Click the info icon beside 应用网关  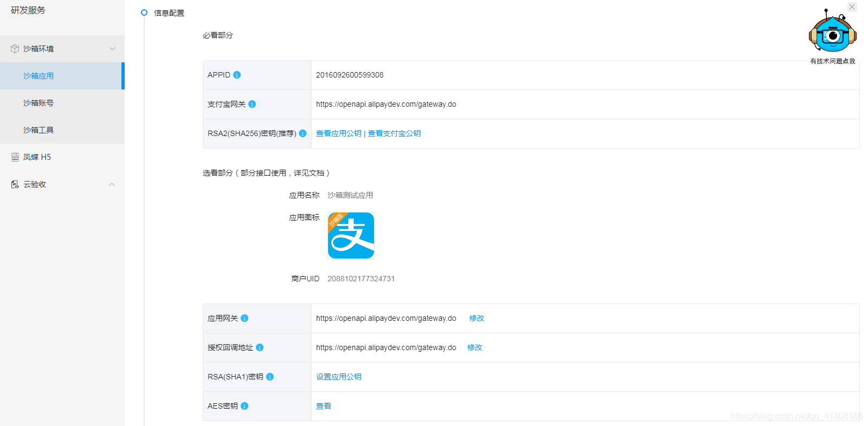[245, 318]
